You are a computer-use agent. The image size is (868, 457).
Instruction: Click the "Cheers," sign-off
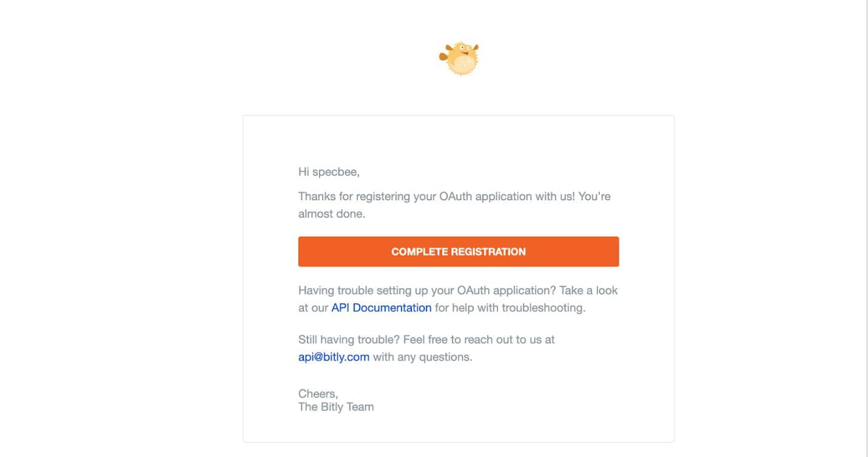pos(318,394)
